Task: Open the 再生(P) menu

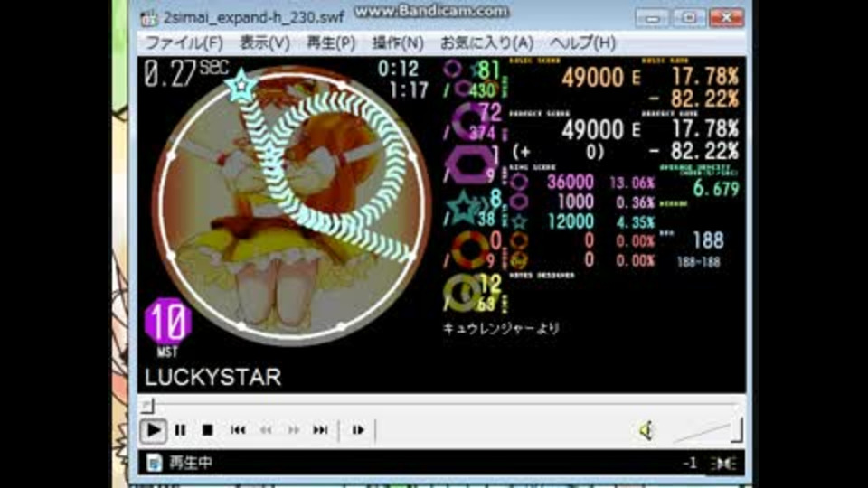Action: coord(331,42)
